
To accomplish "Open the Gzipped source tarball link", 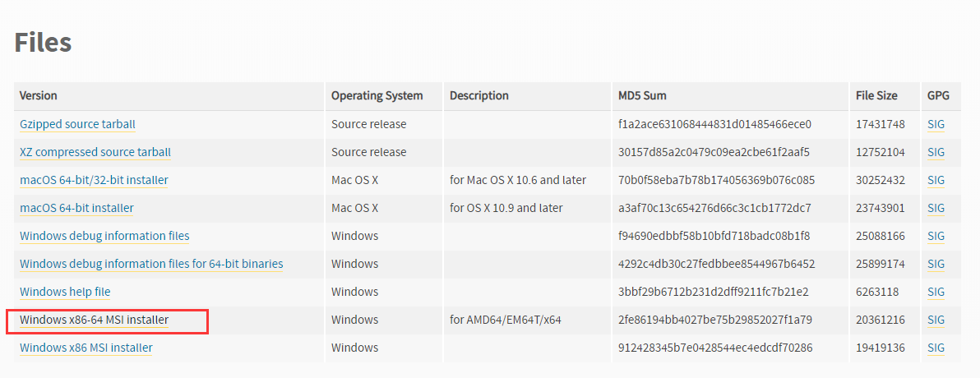I will pyautogui.click(x=77, y=124).
